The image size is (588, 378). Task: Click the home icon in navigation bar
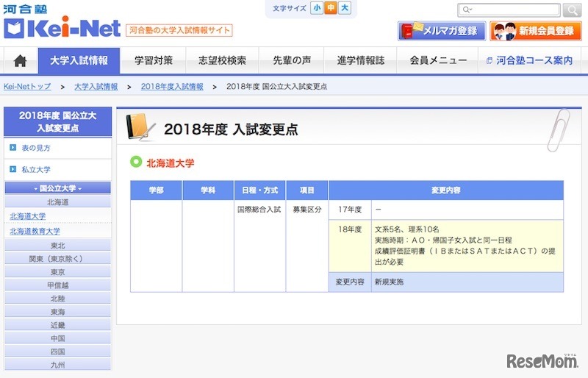(20, 60)
